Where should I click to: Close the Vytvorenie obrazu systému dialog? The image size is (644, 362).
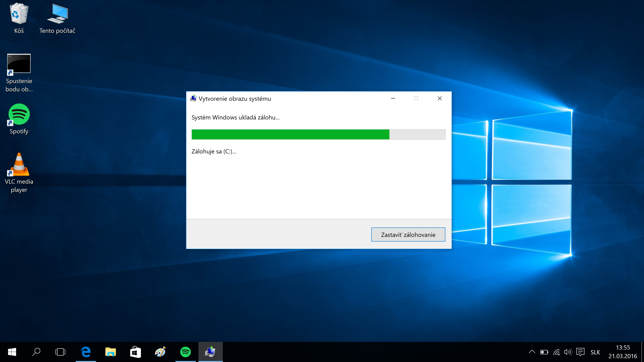(x=440, y=98)
